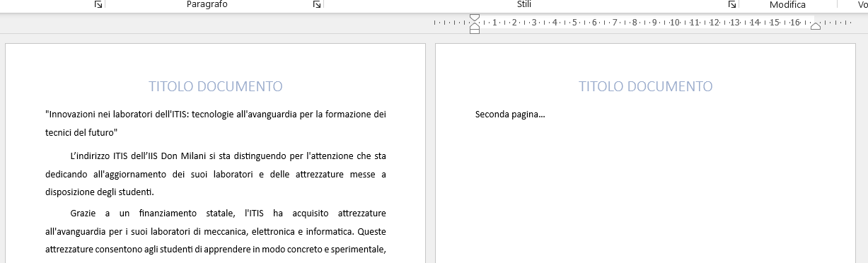Click the ruler at the 10 mark
The height and width of the screenshot is (263, 868).
click(x=676, y=23)
